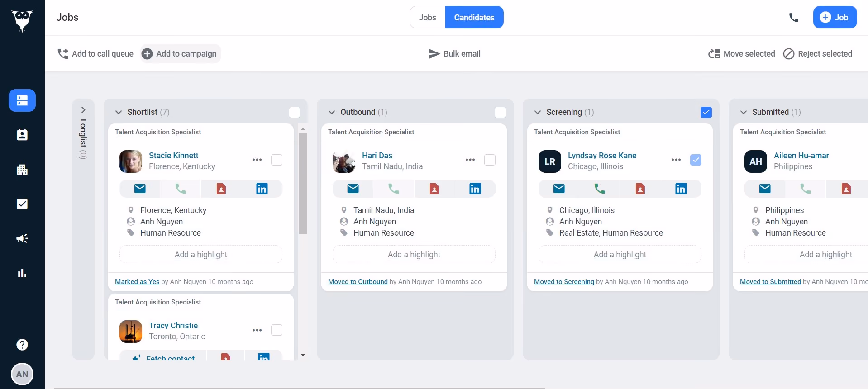Email Stacie Kinnett via envelope icon
The height and width of the screenshot is (389, 868).
click(x=140, y=189)
